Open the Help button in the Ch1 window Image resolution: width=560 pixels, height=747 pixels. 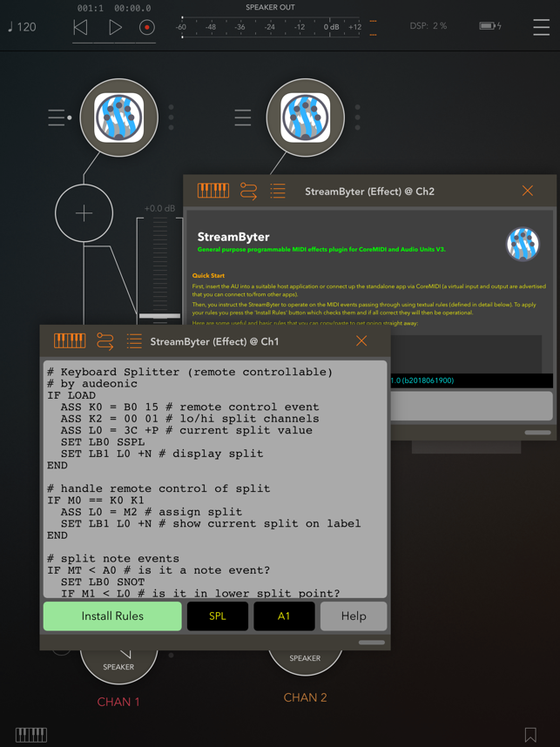click(x=354, y=616)
